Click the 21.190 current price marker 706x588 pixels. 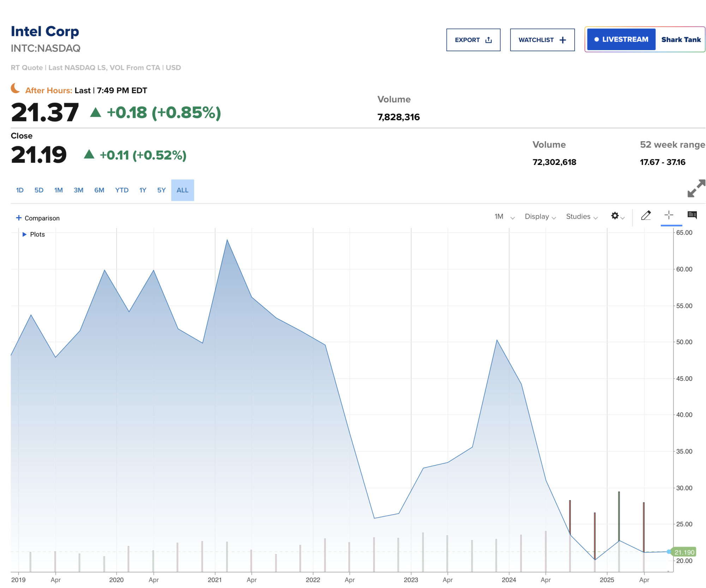684,552
